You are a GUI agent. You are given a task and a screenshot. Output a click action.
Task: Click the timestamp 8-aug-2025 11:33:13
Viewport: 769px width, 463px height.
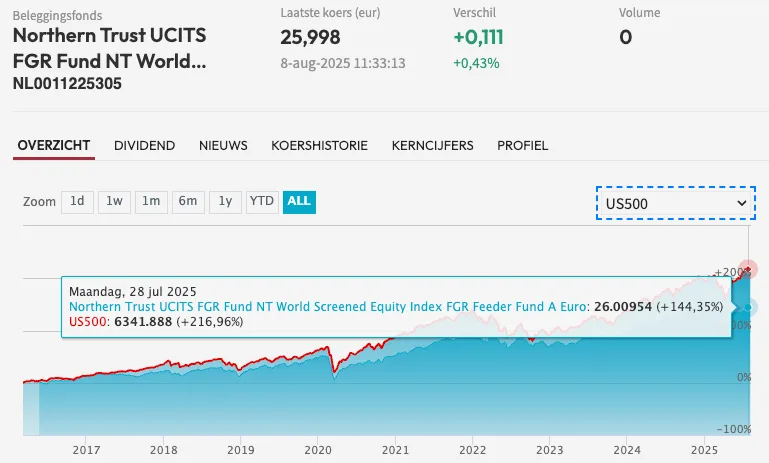[x=343, y=63]
